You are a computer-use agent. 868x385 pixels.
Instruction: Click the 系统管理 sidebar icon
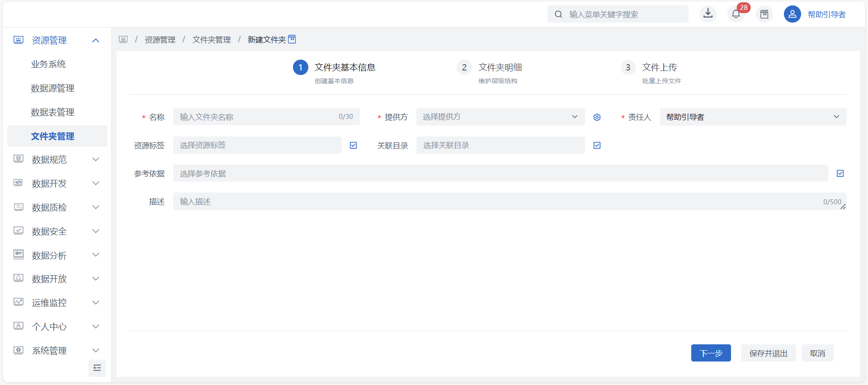tap(18, 350)
